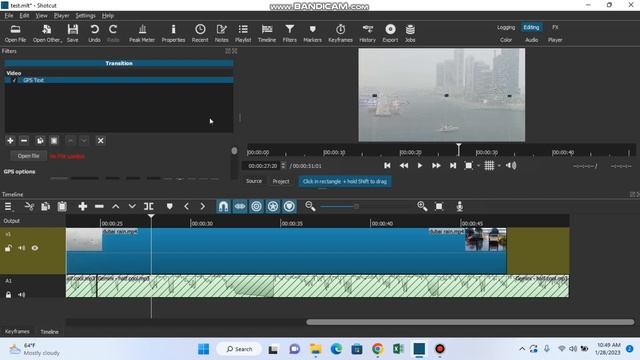
Task: Show the Playlist panel
Action: (243, 33)
